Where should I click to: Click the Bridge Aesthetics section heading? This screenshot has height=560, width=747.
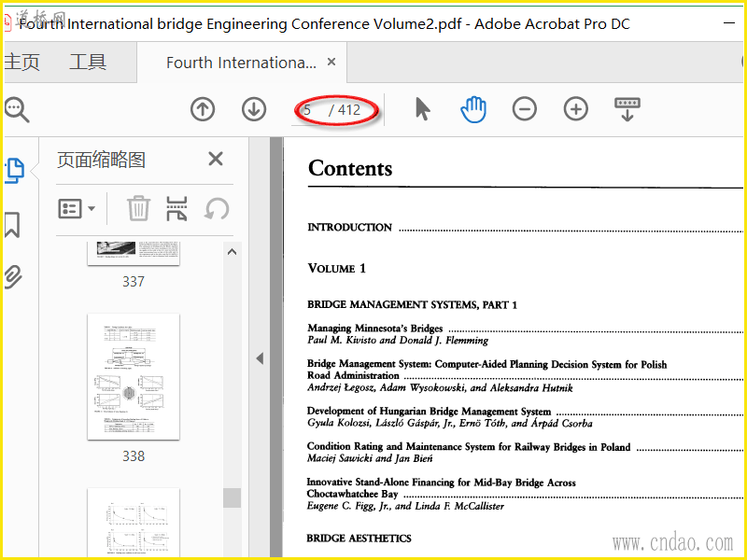coord(359,539)
